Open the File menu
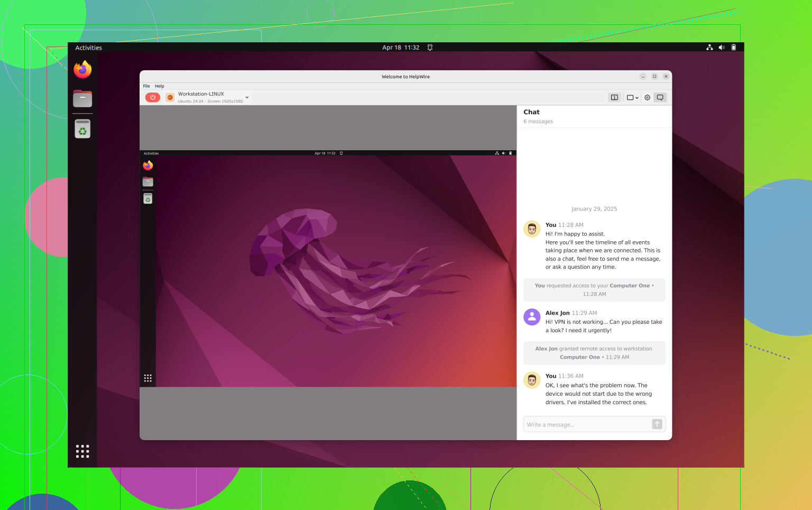 coord(146,86)
